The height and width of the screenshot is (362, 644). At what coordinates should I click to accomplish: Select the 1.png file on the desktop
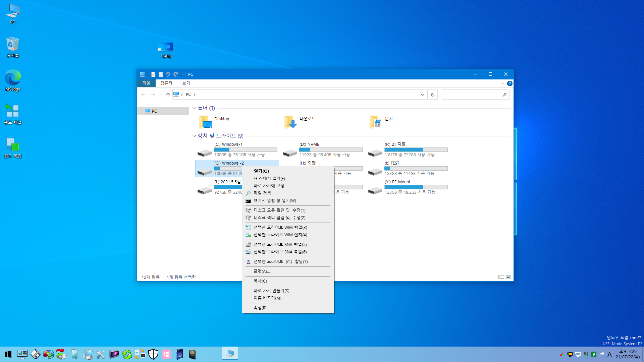[165, 50]
